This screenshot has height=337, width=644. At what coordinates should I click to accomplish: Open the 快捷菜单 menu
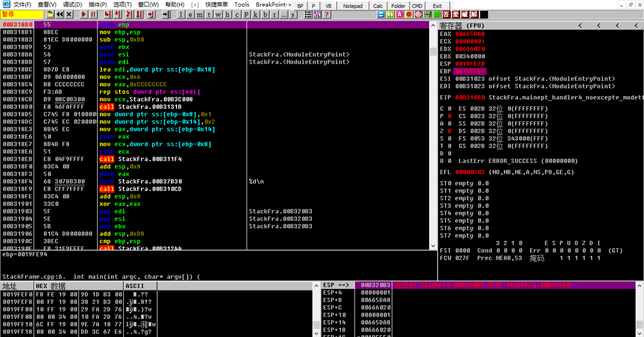(x=216, y=4)
